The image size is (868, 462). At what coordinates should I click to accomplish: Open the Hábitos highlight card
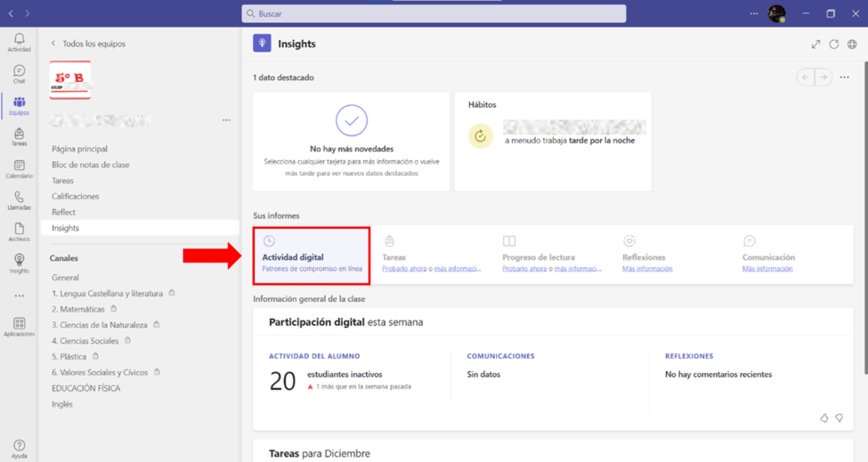(x=553, y=142)
